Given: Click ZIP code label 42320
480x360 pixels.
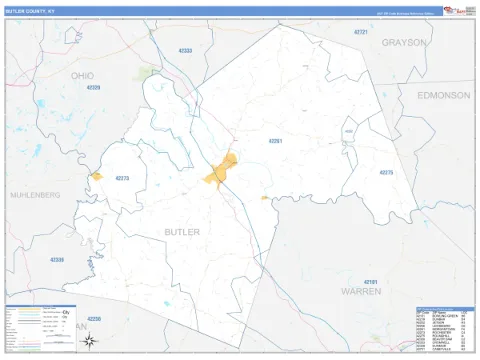Looking at the screenshot, I should pos(93,88).
